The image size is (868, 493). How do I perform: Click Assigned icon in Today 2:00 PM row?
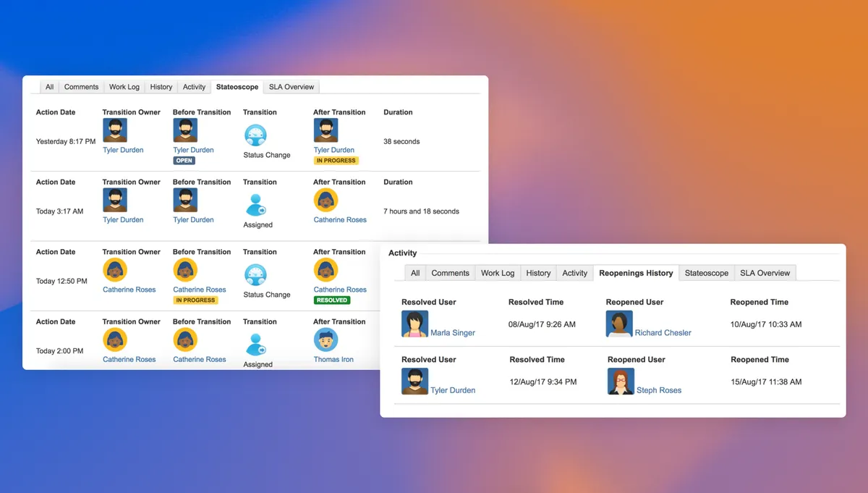pos(255,345)
